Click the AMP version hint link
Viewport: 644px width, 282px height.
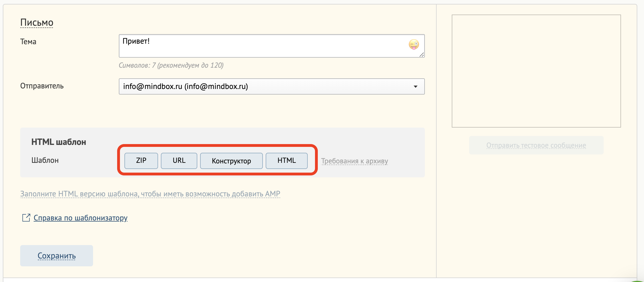(x=150, y=194)
